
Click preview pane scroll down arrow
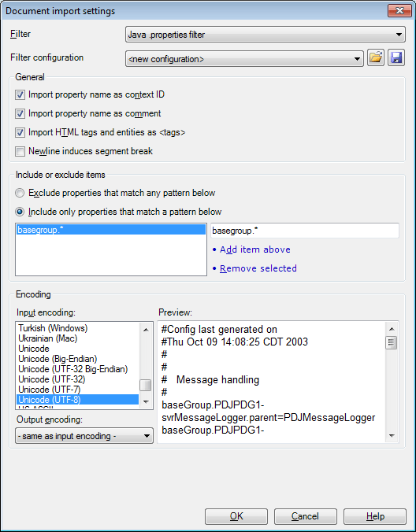click(392, 436)
